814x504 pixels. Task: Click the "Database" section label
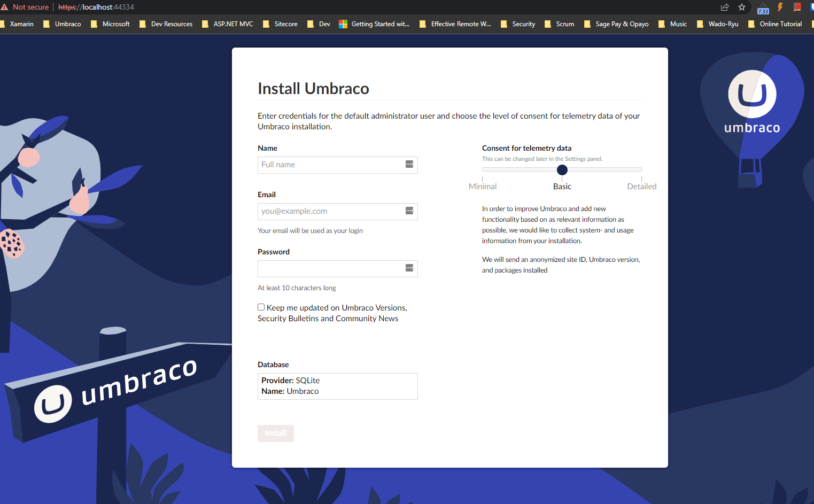tap(273, 365)
